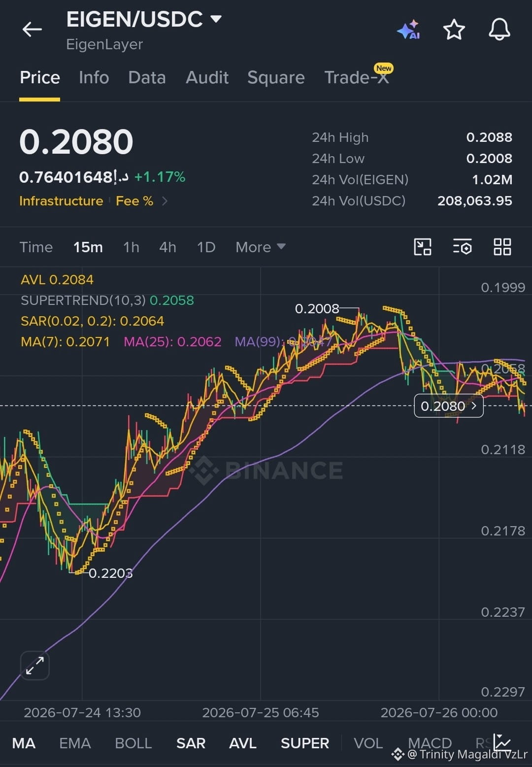
Task: Open the AI assistant sparkle icon
Action: pyautogui.click(x=409, y=30)
